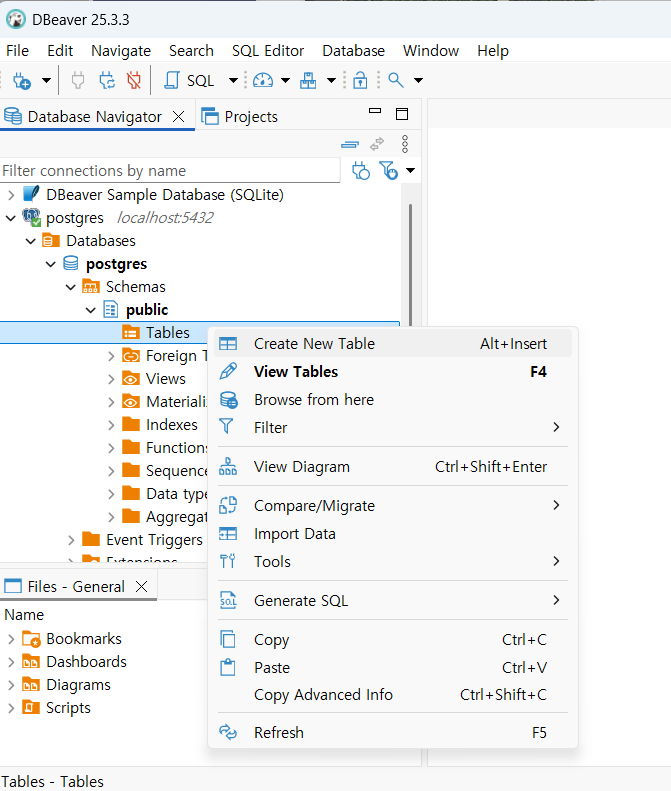The width and height of the screenshot is (671, 791).
Task: Select Browse from here menu item
Action: pyautogui.click(x=393, y=400)
